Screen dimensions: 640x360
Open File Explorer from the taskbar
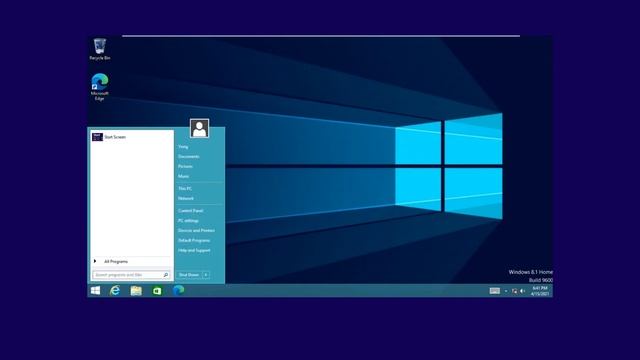136,291
